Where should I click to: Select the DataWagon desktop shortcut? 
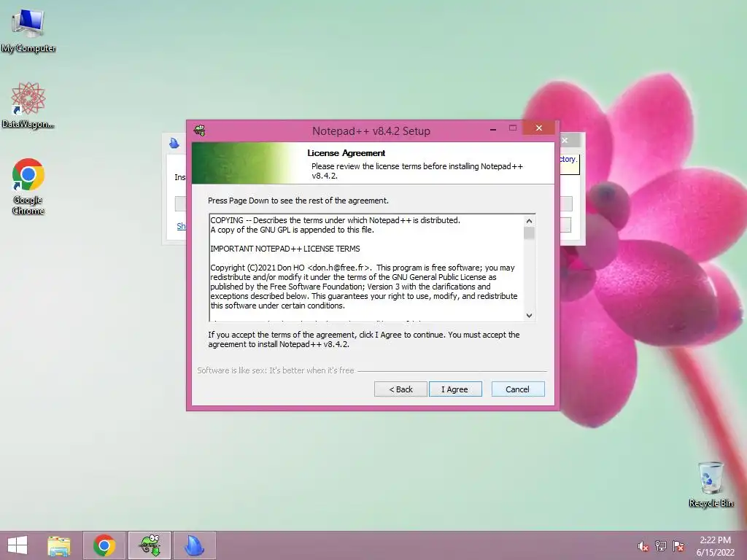pyautogui.click(x=28, y=105)
